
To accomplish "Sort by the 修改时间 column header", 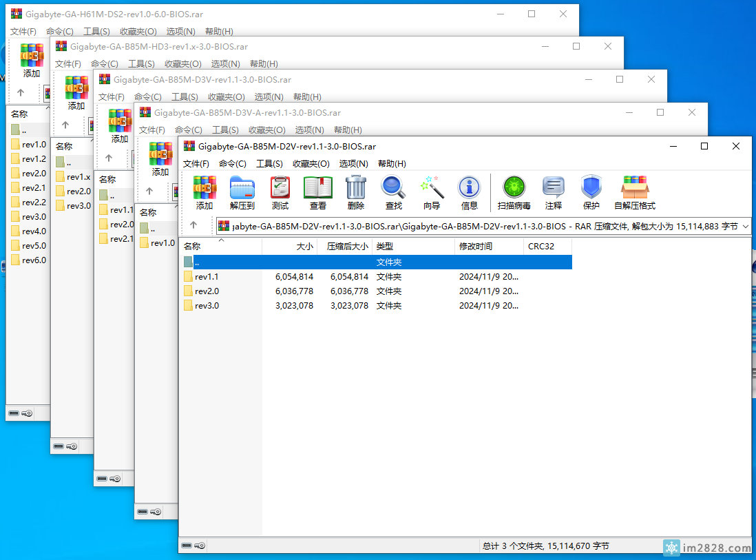I will click(x=490, y=247).
